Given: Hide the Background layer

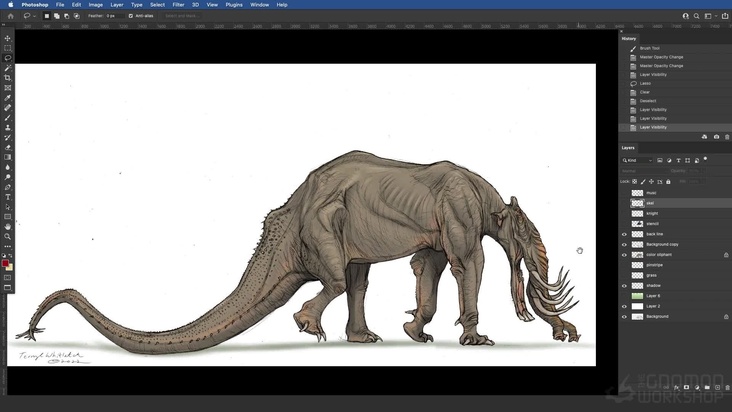Looking at the screenshot, I should click(x=624, y=316).
